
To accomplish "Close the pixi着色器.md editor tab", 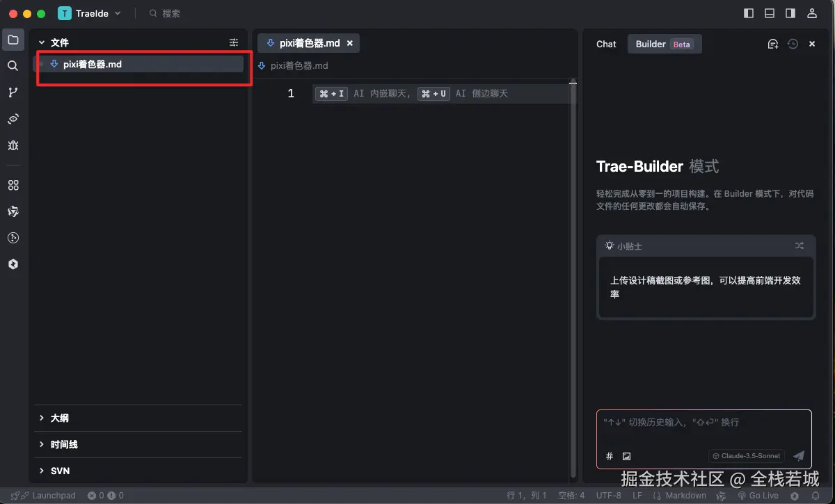I will (x=350, y=43).
